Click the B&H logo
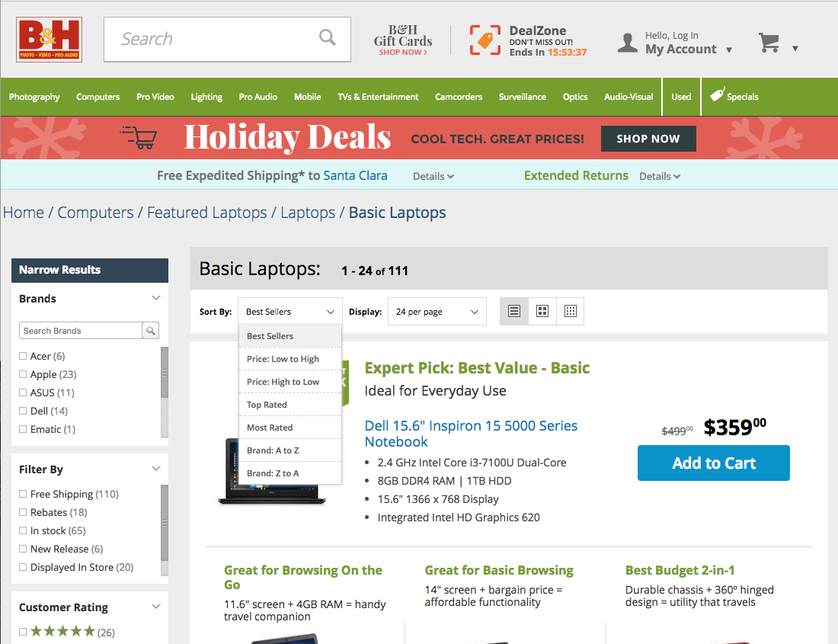The width and height of the screenshot is (838, 644). point(49,40)
